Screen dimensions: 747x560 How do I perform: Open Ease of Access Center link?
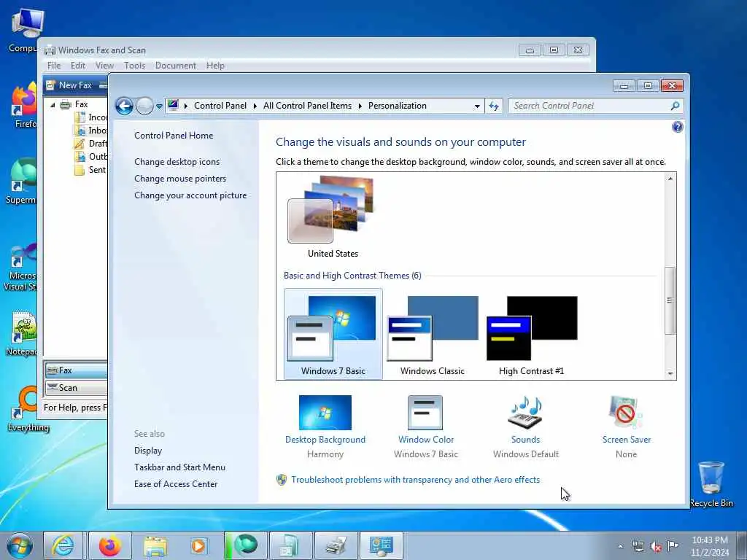click(175, 484)
